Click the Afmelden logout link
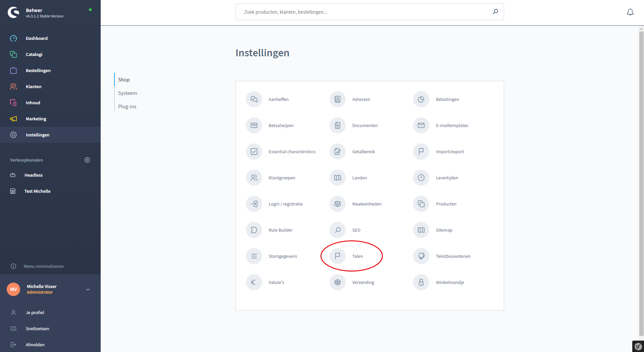The width and height of the screenshot is (644, 352). (35, 345)
